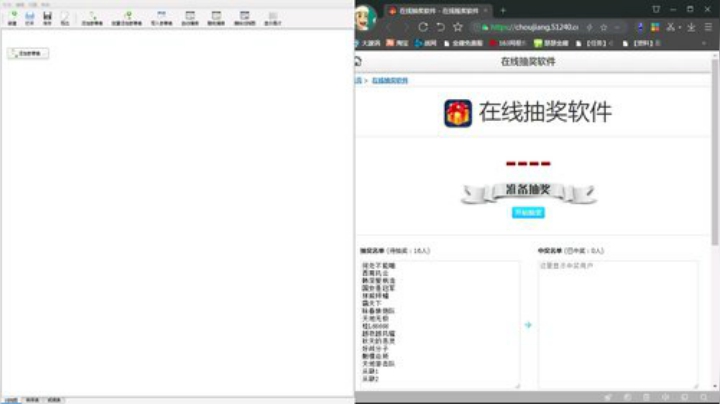Click the star favorites icon left of address bar

coord(458,27)
